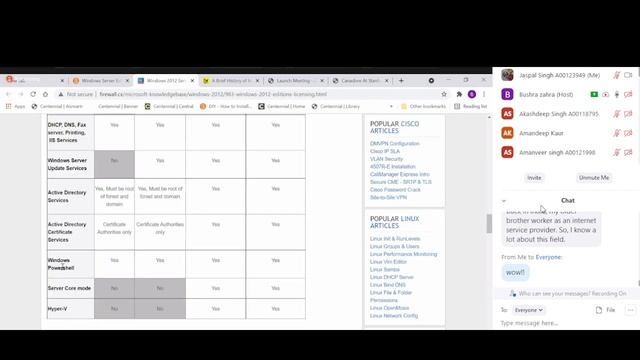Click the recording indicator beside Bushra zahra
The image size is (640, 360).
[606, 94]
